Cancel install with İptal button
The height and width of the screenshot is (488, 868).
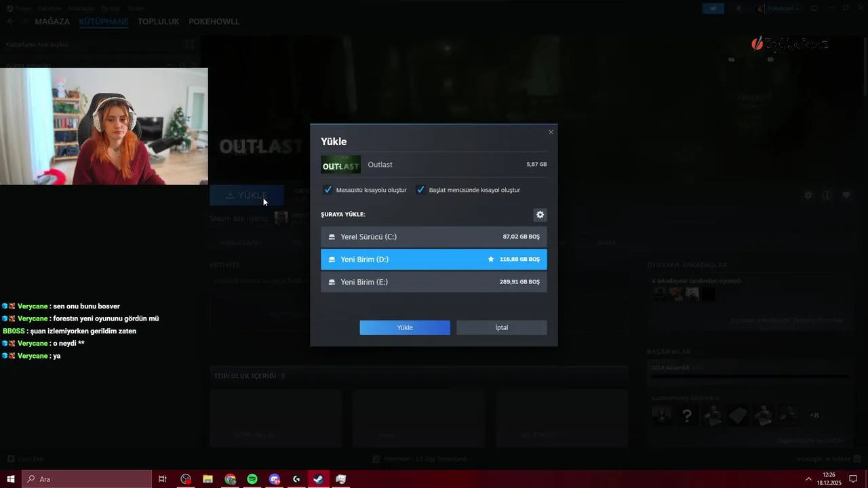tap(501, 327)
